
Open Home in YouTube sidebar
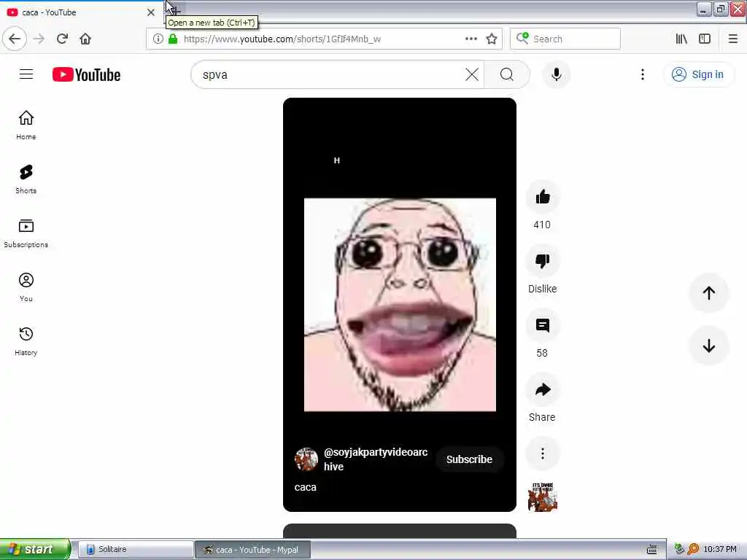coord(26,125)
